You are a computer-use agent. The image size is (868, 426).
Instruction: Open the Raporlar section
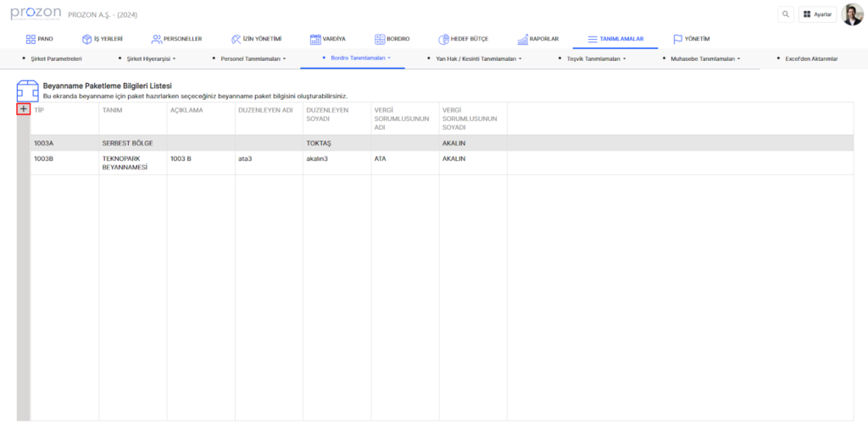pyautogui.click(x=537, y=39)
